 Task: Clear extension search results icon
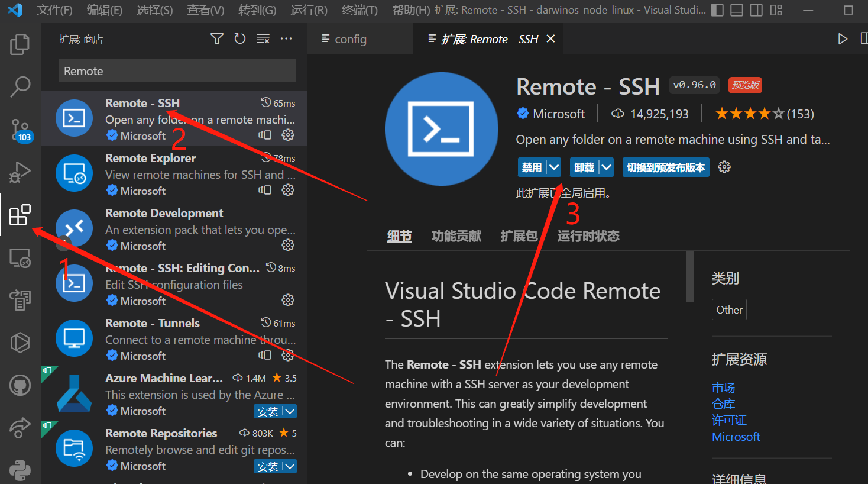(x=263, y=38)
